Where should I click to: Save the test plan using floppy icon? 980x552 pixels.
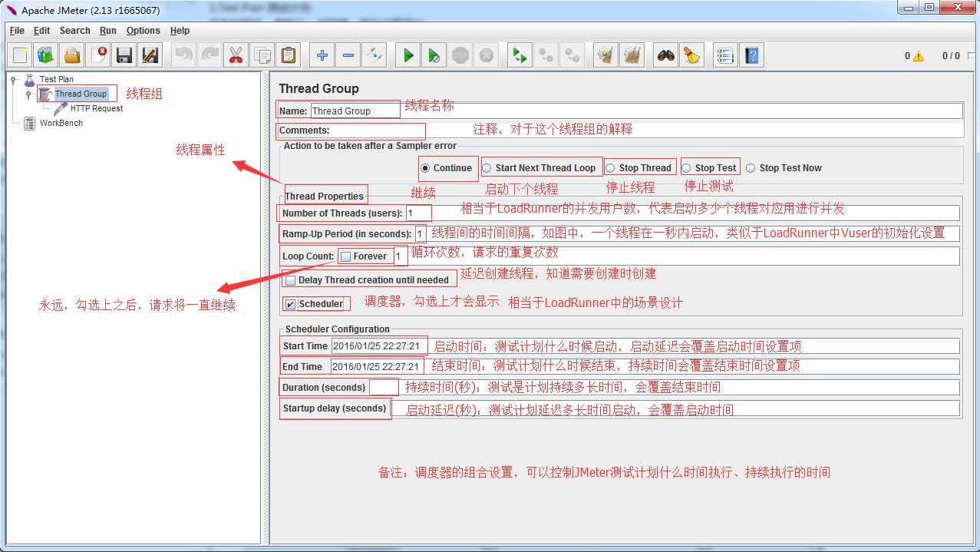(x=124, y=55)
